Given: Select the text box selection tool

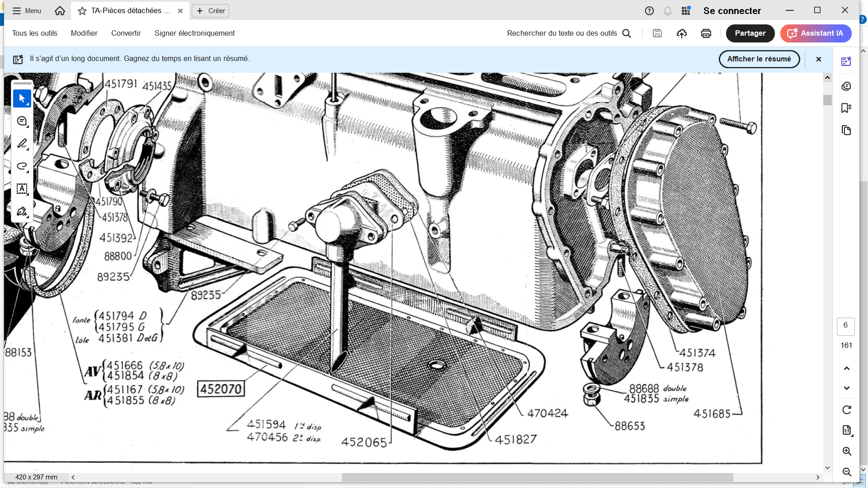Looking at the screenshot, I should (22, 189).
